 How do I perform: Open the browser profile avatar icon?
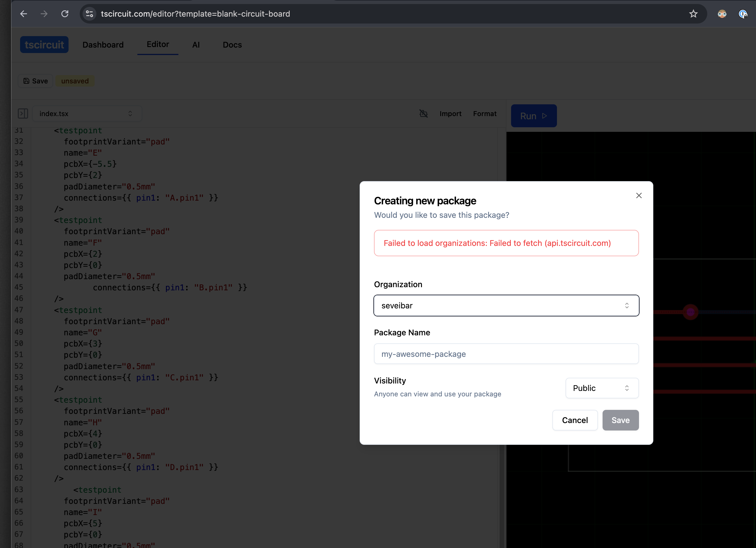click(722, 14)
